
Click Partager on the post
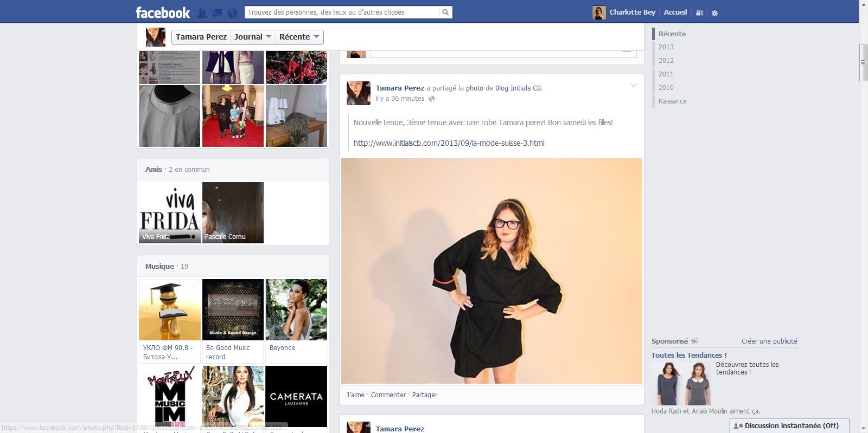click(x=425, y=395)
